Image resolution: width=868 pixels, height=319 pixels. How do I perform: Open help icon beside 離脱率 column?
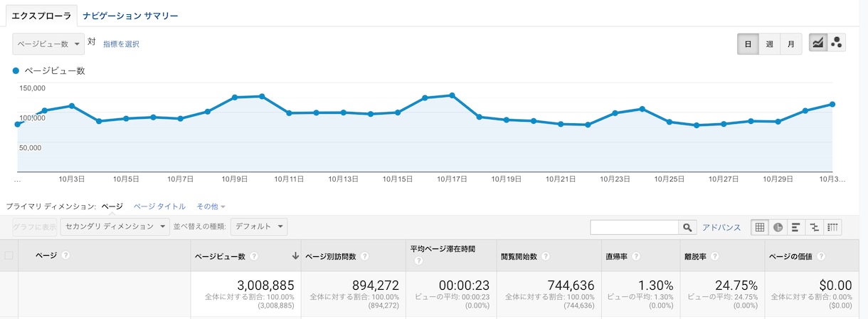pyautogui.click(x=714, y=256)
